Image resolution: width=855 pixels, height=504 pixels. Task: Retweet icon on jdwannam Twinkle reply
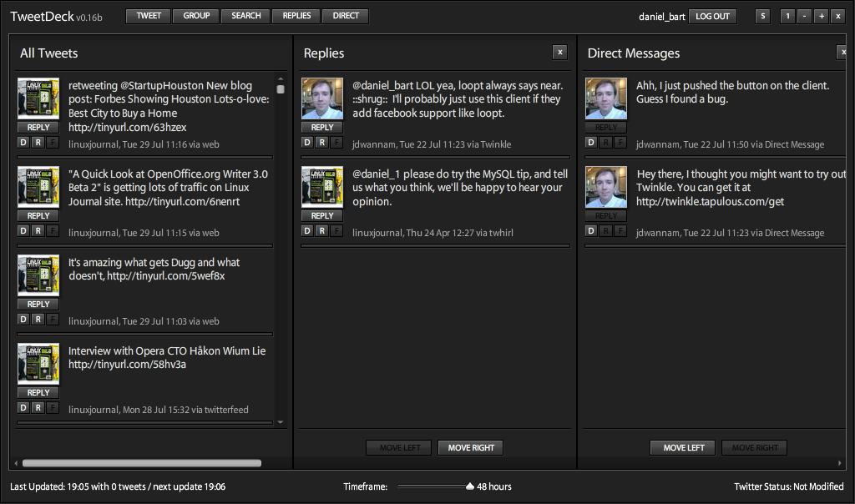321,142
